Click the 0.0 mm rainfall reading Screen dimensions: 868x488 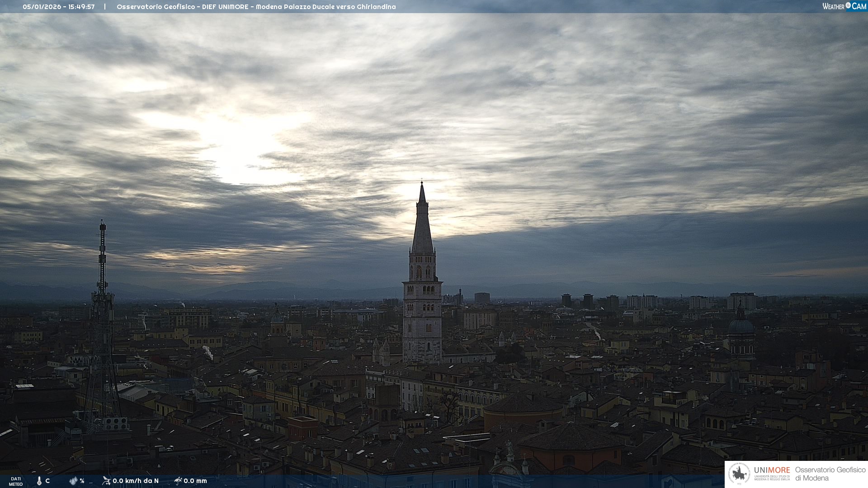pos(195,481)
